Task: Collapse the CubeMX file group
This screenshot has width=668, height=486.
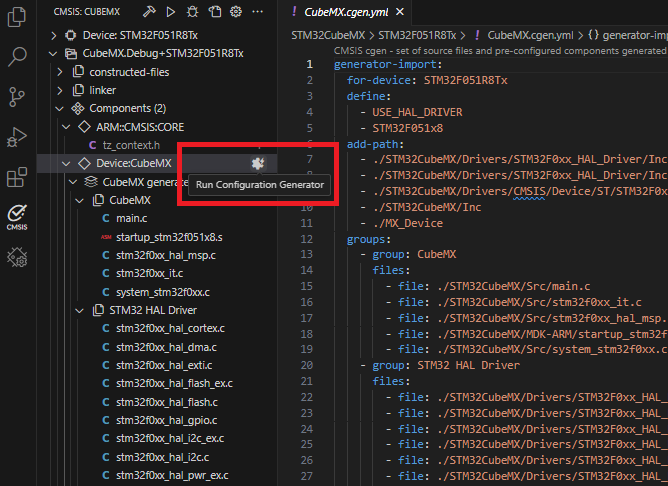Action: (x=80, y=200)
